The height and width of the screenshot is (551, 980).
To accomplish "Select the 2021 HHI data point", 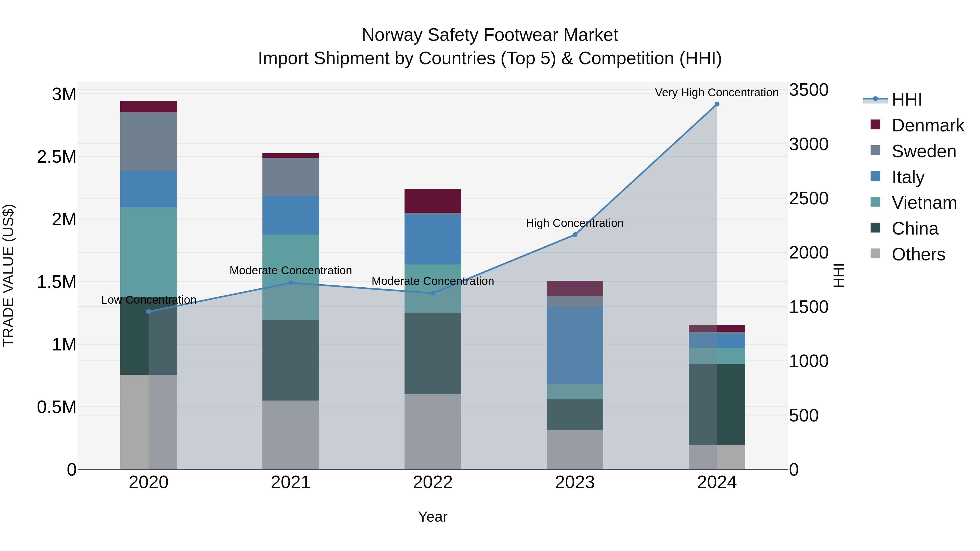I will point(291,283).
